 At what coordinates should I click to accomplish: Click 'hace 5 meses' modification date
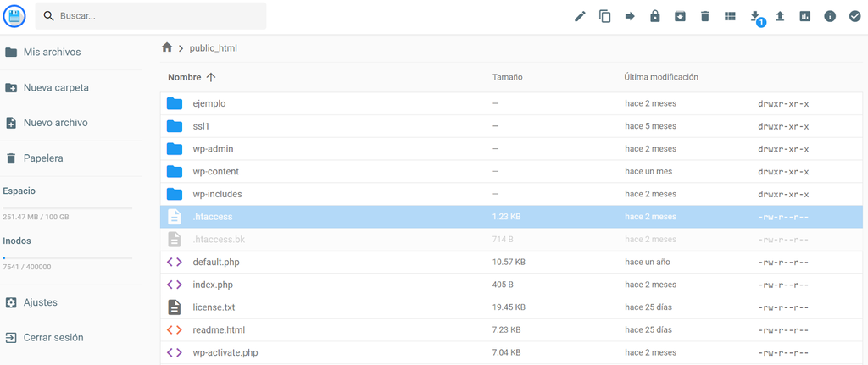650,126
